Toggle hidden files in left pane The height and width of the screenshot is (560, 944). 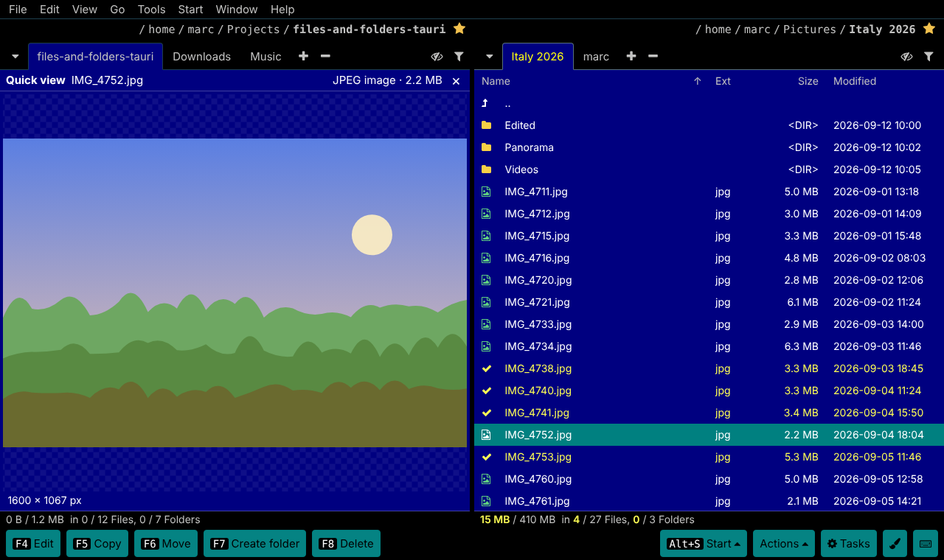437,56
